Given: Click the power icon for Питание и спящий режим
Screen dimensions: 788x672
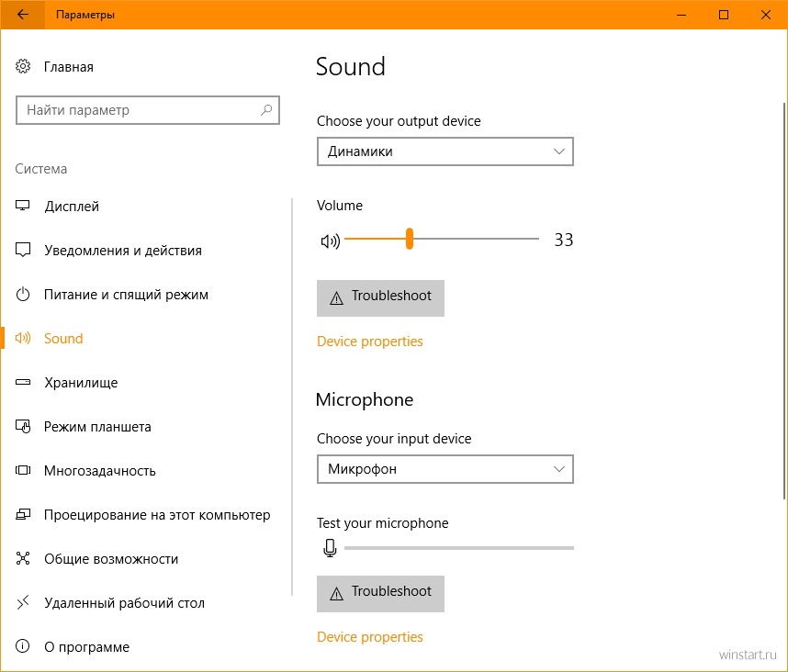Looking at the screenshot, I should [x=23, y=295].
